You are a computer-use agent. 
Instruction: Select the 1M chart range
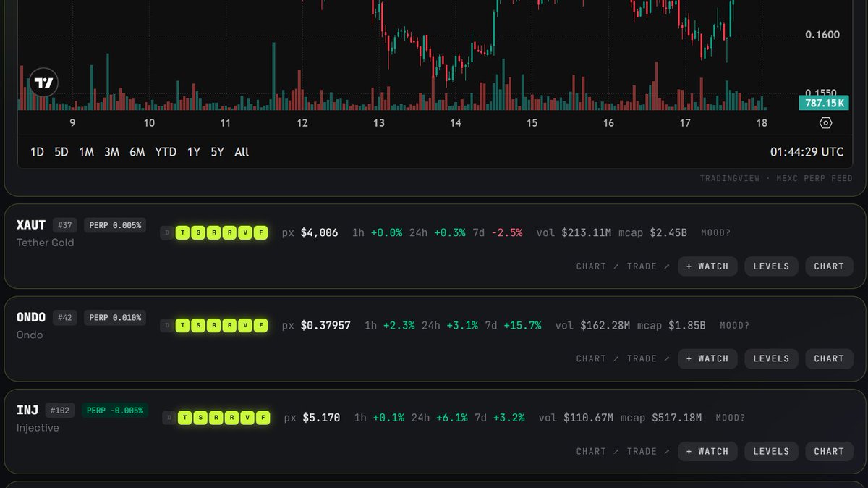(86, 152)
